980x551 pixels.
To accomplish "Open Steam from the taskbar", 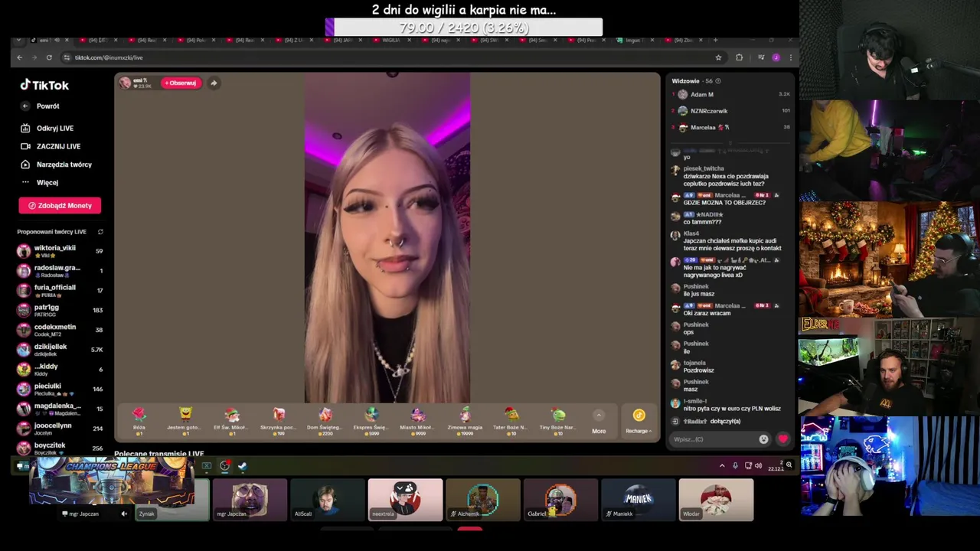I will [242, 465].
